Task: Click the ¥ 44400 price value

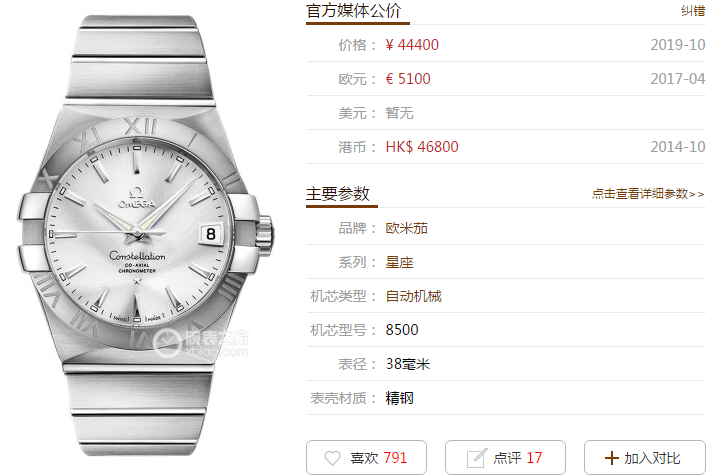Action: (x=412, y=45)
